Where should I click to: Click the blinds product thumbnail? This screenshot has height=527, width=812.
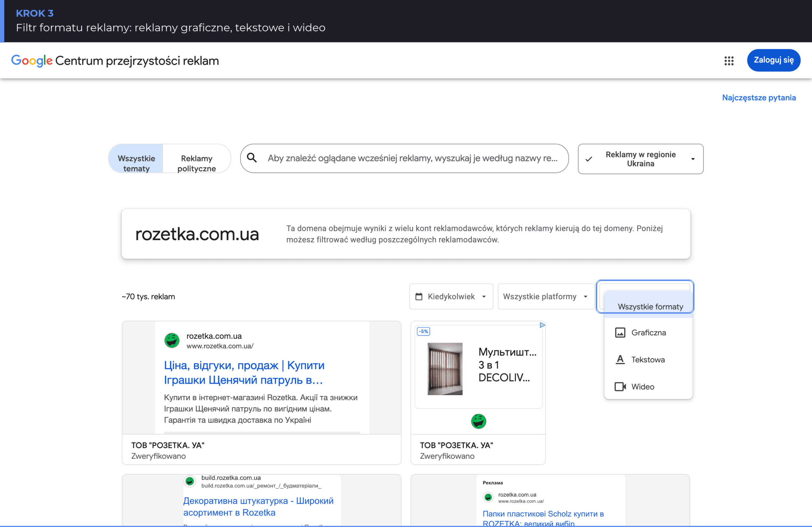pyautogui.click(x=445, y=369)
